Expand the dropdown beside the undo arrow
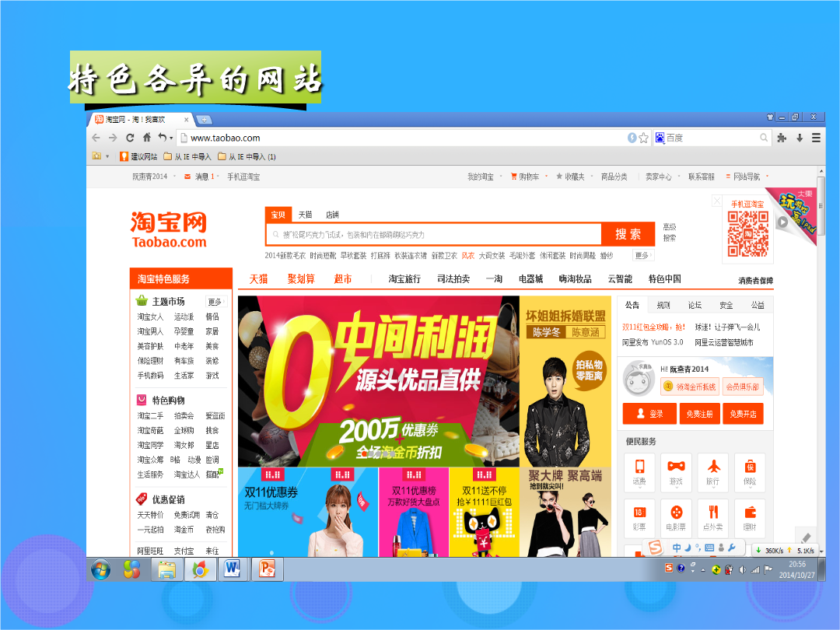840x630 pixels. click(x=171, y=138)
